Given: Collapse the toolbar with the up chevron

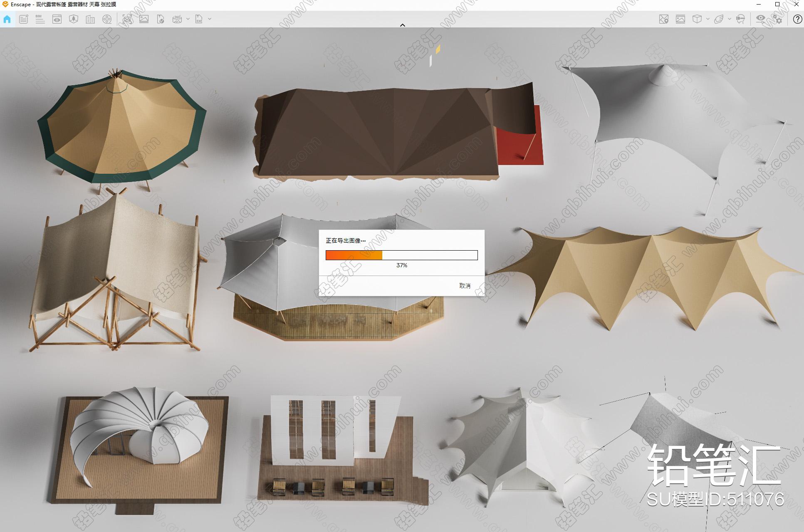Looking at the screenshot, I should 402,25.
